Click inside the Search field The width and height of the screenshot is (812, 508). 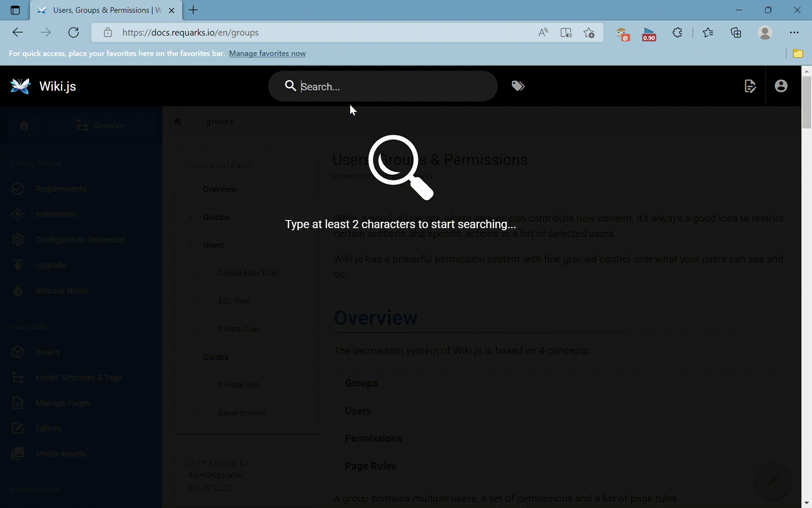(381, 86)
